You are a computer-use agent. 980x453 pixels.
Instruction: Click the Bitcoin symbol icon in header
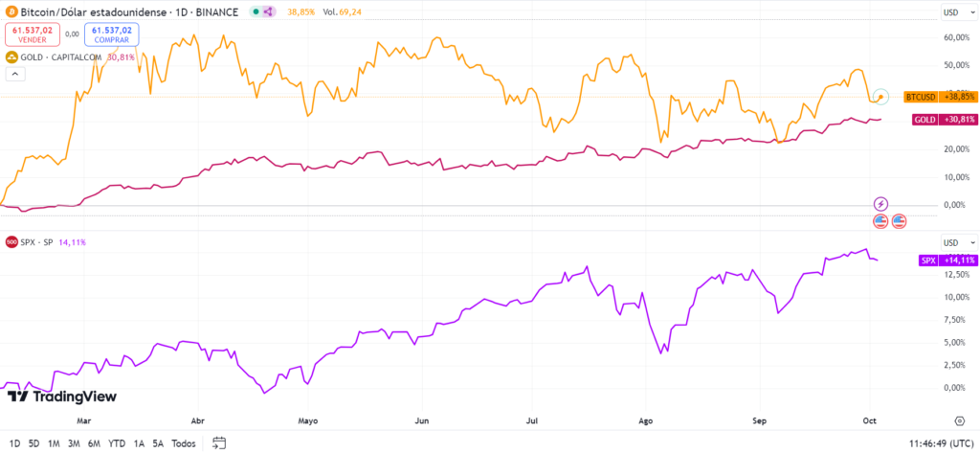click(x=11, y=11)
